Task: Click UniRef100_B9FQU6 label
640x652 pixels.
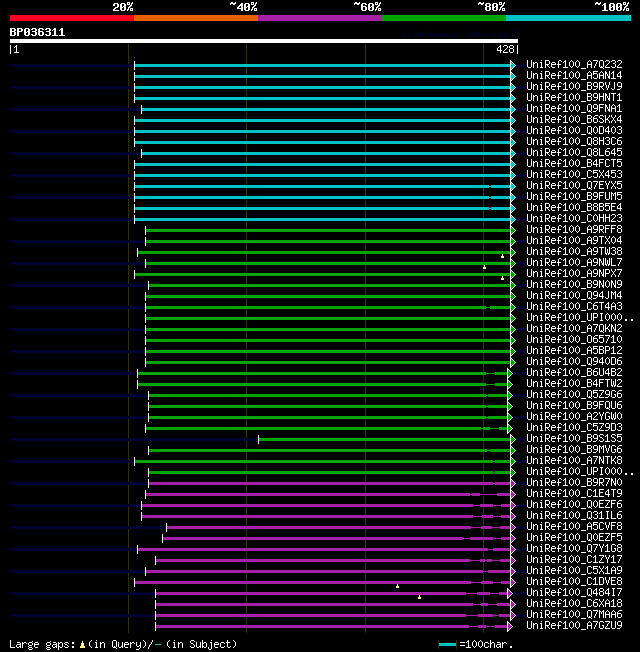Action: click(x=574, y=406)
